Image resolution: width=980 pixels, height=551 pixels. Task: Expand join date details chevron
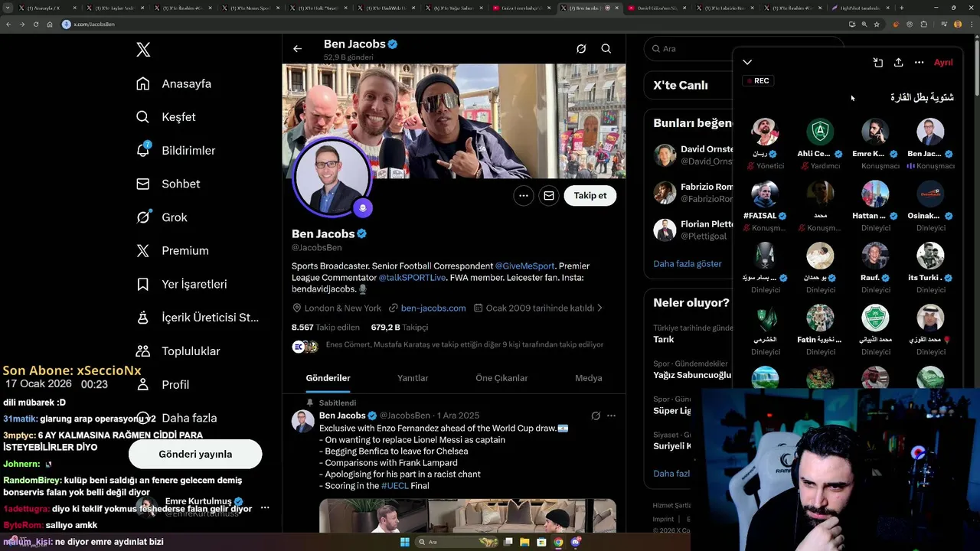tap(600, 308)
